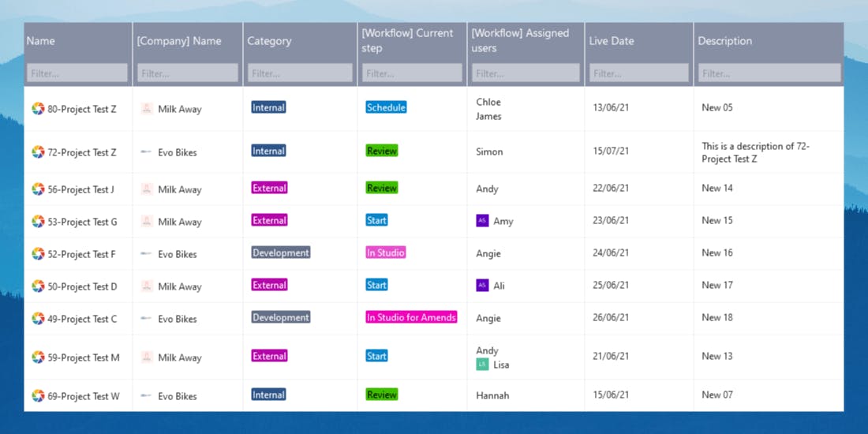Sort by the Name column header
This screenshot has height=434, width=868.
(41, 41)
